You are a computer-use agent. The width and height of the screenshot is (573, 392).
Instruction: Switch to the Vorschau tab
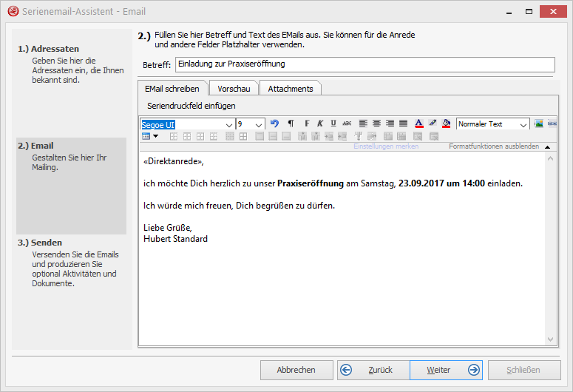click(x=234, y=89)
